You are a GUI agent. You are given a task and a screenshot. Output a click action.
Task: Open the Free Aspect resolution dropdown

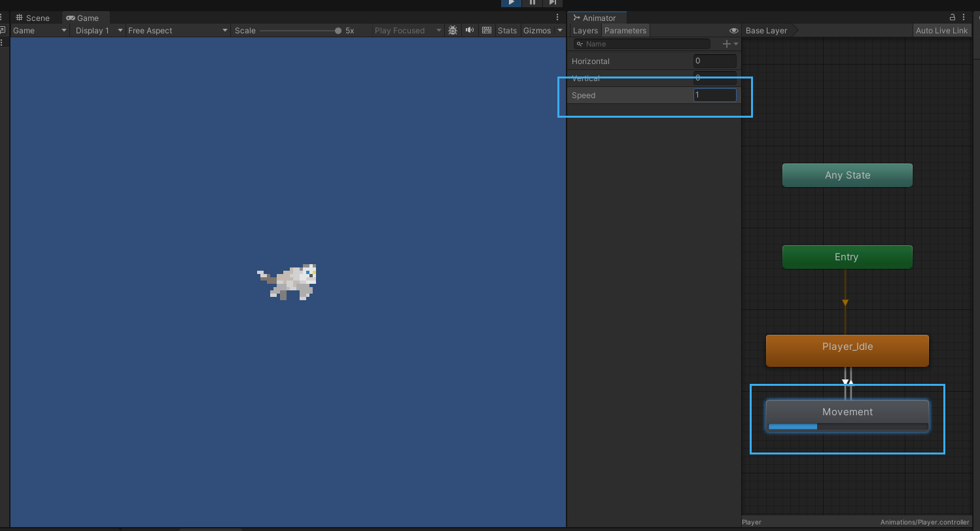coord(177,31)
